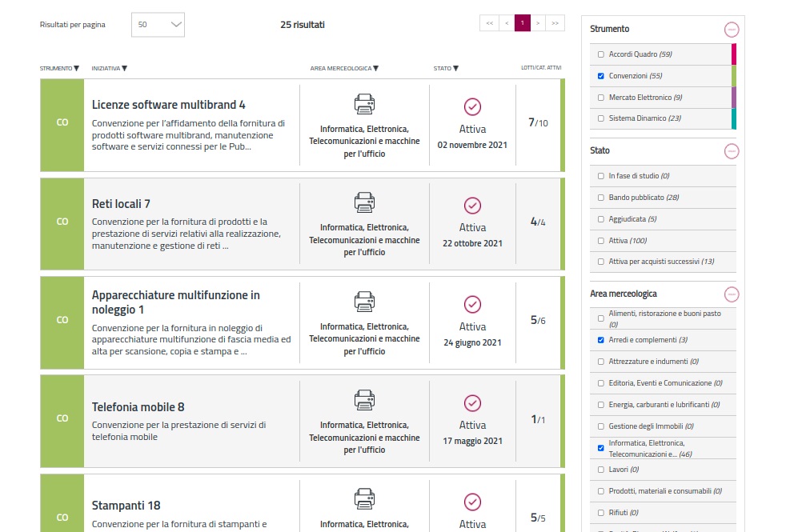Click printer icon in Licenze software multibrand row
786x532 pixels.
364,104
